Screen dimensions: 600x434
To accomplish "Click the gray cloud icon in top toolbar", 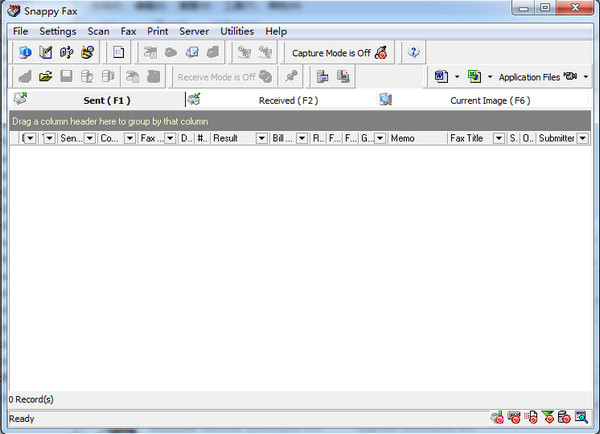I will coord(171,52).
